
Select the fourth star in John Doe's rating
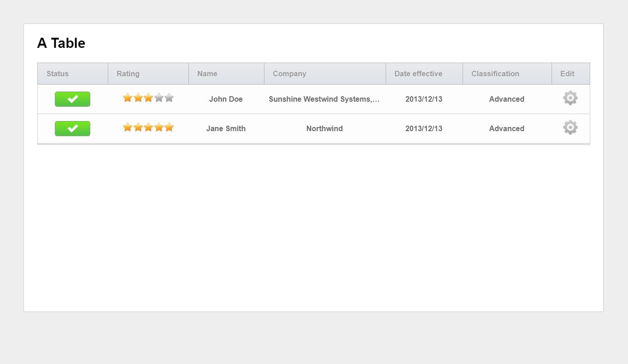pos(158,98)
